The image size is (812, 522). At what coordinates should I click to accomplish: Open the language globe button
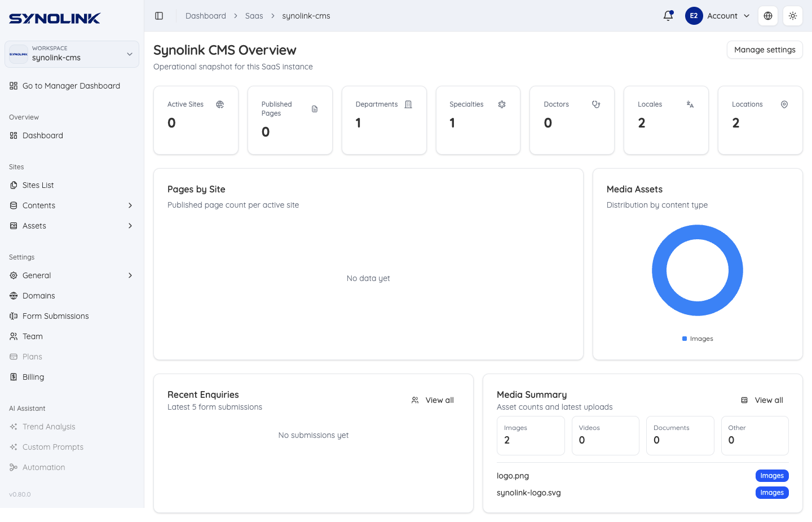tap(768, 16)
